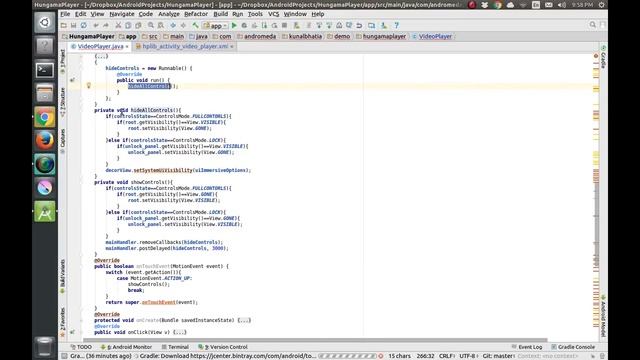Toggle the Build Variants tool window
This screenshot has width=640, height=360.
[62, 276]
